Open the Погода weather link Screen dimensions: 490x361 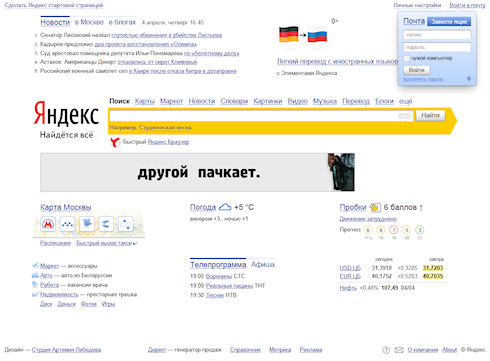[x=203, y=207]
